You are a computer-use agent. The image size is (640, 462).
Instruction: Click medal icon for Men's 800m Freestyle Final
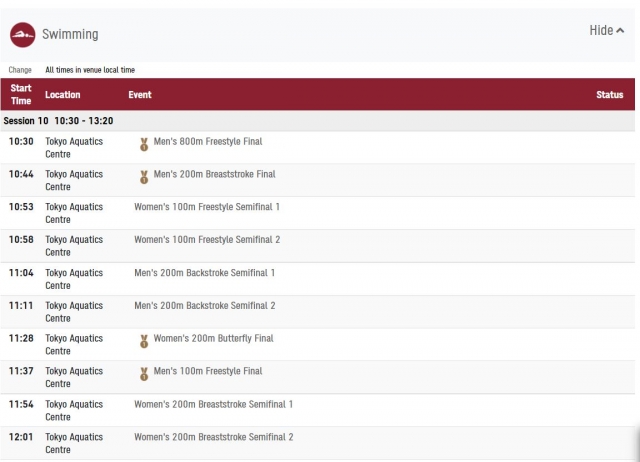click(x=144, y=144)
